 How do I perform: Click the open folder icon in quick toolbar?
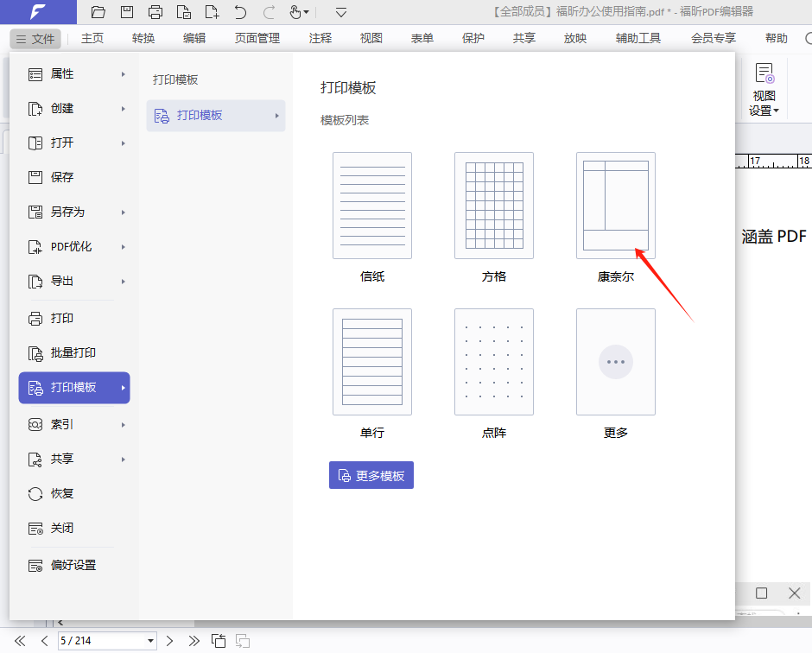click(x=98, y=12)
